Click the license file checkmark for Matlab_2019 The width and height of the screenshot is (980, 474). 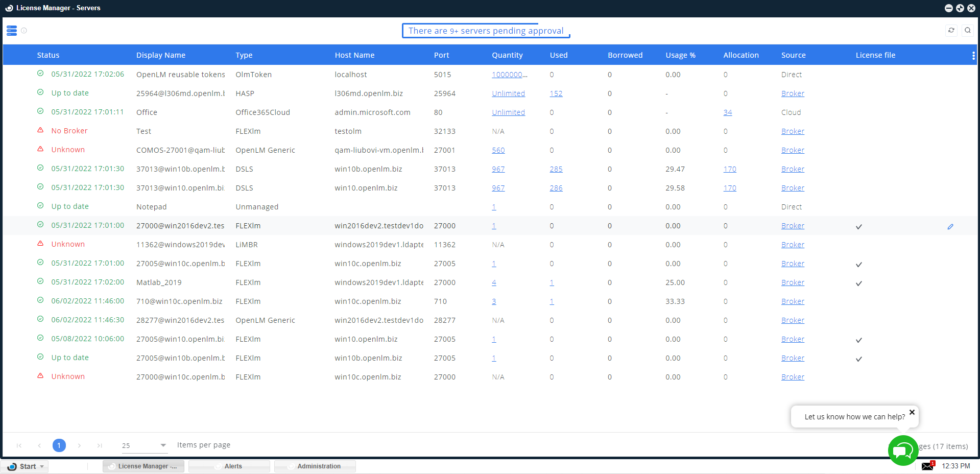(x=858, y=283)
